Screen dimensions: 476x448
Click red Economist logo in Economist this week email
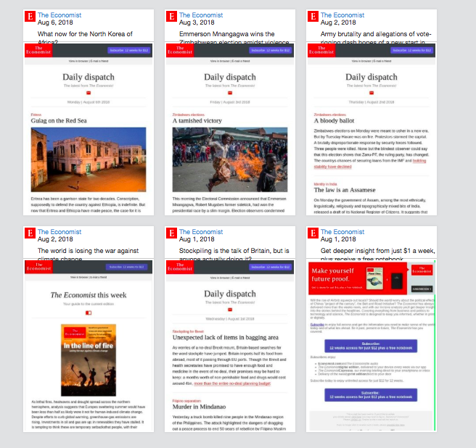(x=38, y=267)
